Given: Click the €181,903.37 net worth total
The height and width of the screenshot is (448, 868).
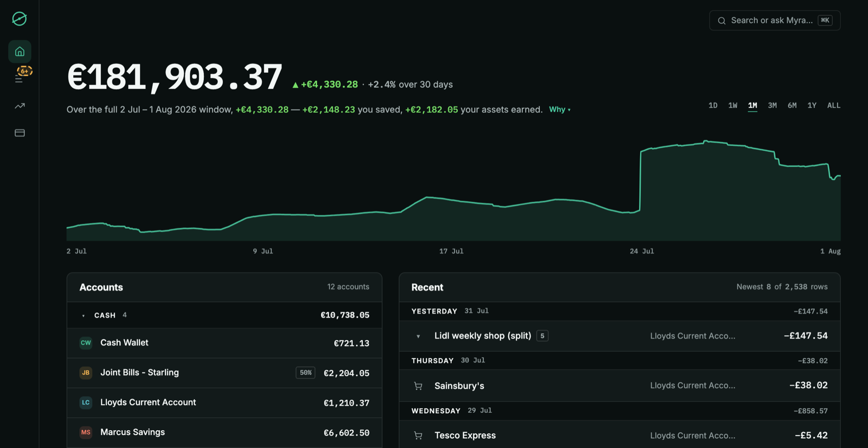Looking at the screenshot, I should coord(174,77).
